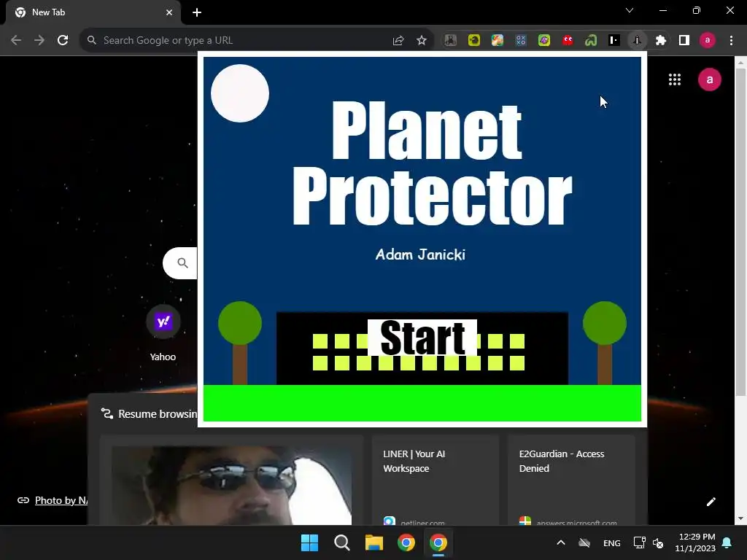The height and width of the screenshot is (560, 747).
Task: Open the LINER Your AI Workspace card
Action: [436, 480]
